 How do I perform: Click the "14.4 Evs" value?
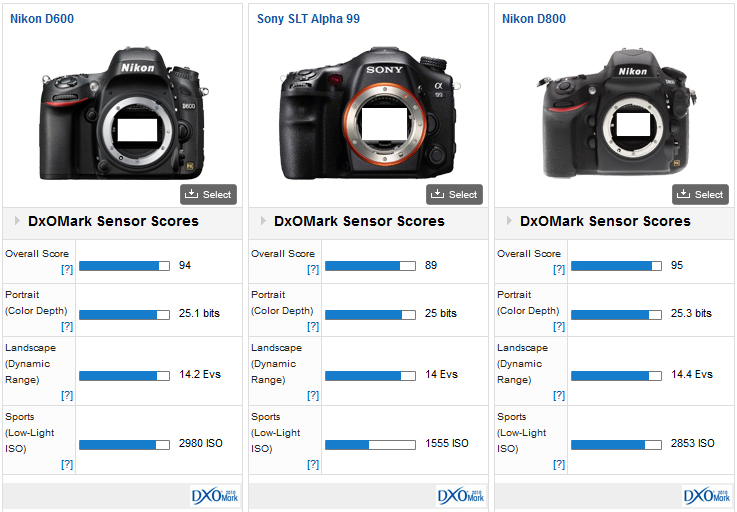[692, 374]
